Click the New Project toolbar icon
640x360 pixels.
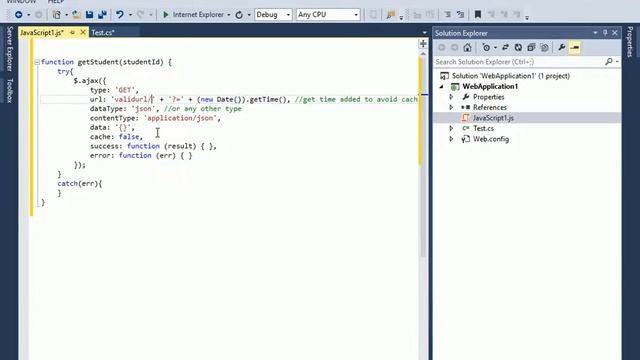point(57,15)
